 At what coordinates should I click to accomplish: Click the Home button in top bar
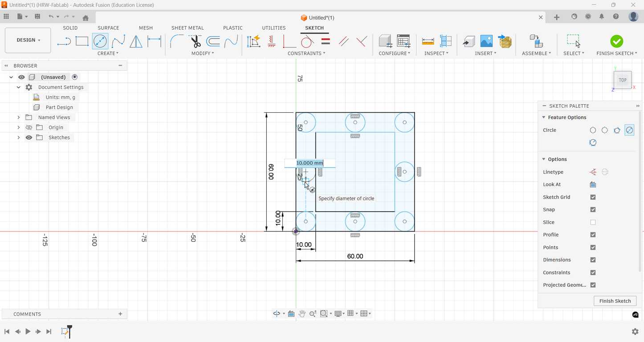pos(86,17)
